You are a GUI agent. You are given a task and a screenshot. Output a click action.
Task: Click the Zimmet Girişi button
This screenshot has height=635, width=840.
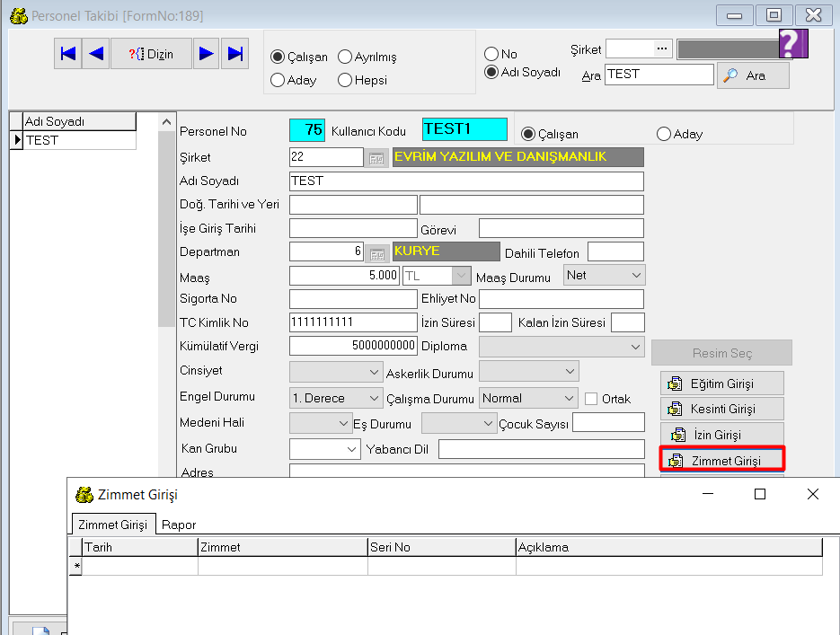pyautogui.click(x=722, y=461)
